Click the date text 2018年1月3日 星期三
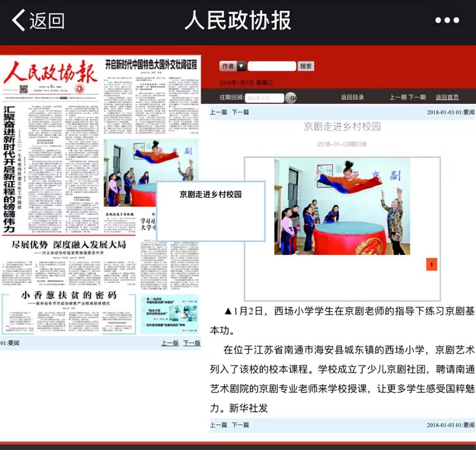 tap(246, 83)
